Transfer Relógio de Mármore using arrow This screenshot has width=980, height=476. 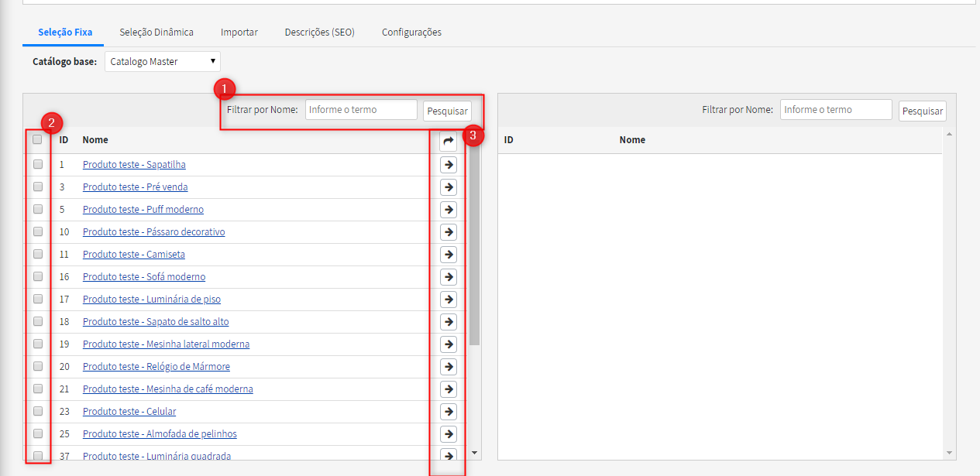[x=449, y=366]
